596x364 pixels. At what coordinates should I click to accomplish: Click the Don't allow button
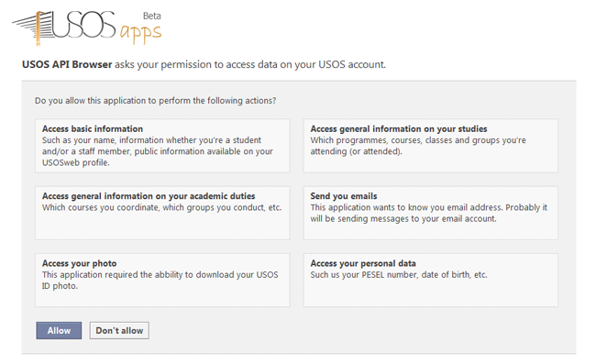pos(119,331)
